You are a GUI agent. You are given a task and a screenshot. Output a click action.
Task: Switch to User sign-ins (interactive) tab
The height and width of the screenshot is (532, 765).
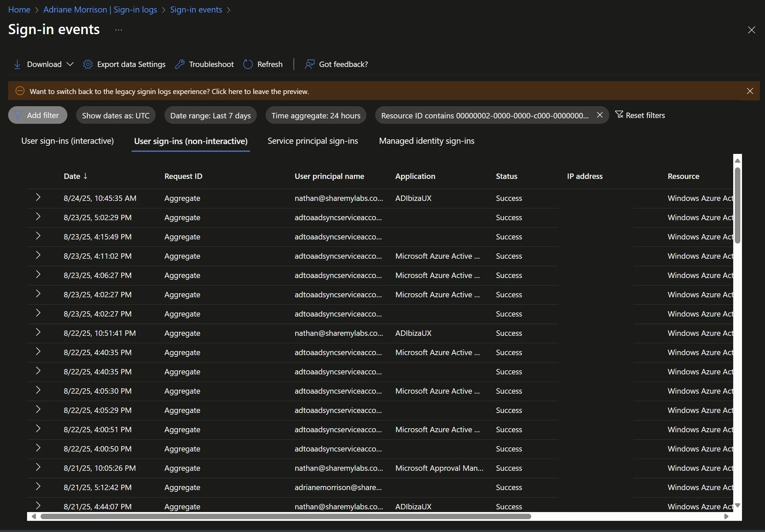pos(67,141)
